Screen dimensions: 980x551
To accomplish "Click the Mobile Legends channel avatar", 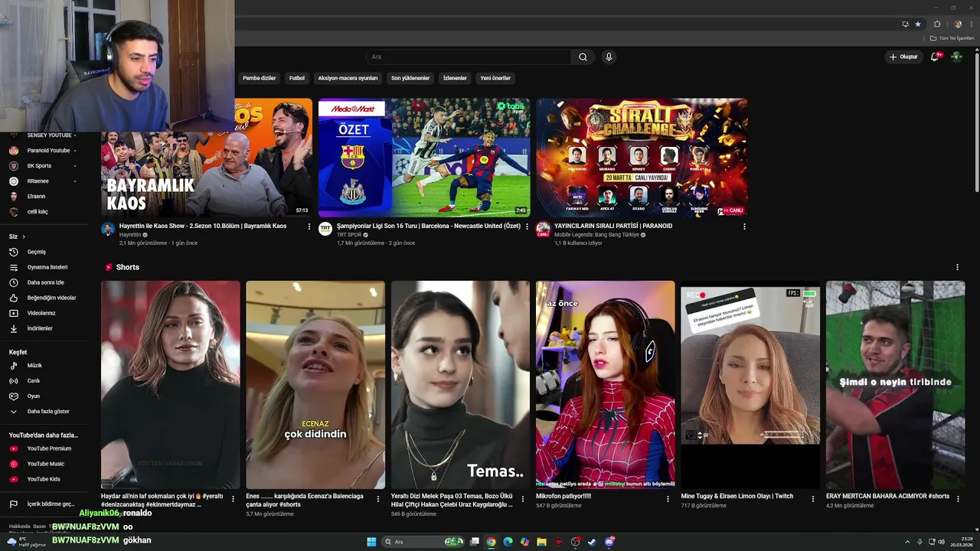I will pyautogui.click(x=543, y=229).
